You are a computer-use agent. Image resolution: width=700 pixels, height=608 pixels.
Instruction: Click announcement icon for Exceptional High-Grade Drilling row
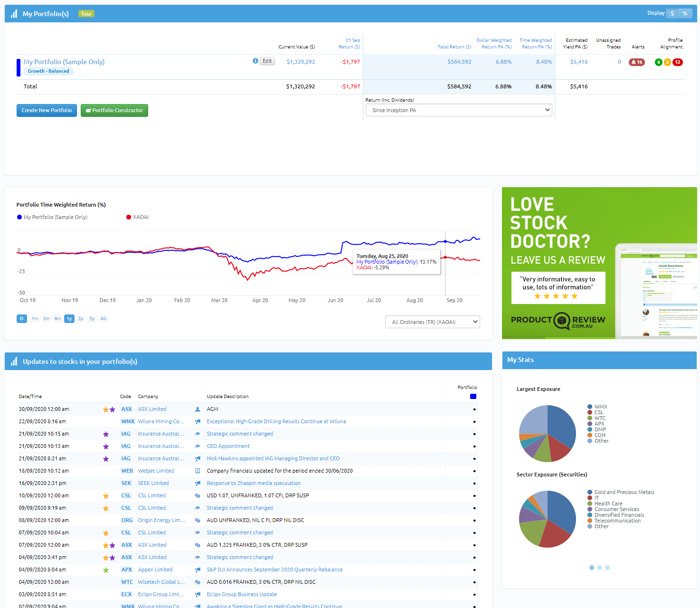click(x=198, y=421)
